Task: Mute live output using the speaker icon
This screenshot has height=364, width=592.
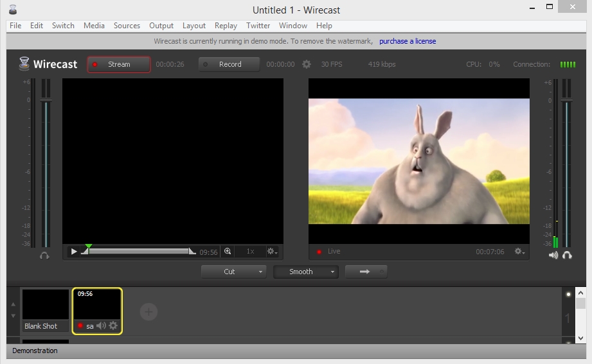Action: pyautogui.click(x=553, y=256)
